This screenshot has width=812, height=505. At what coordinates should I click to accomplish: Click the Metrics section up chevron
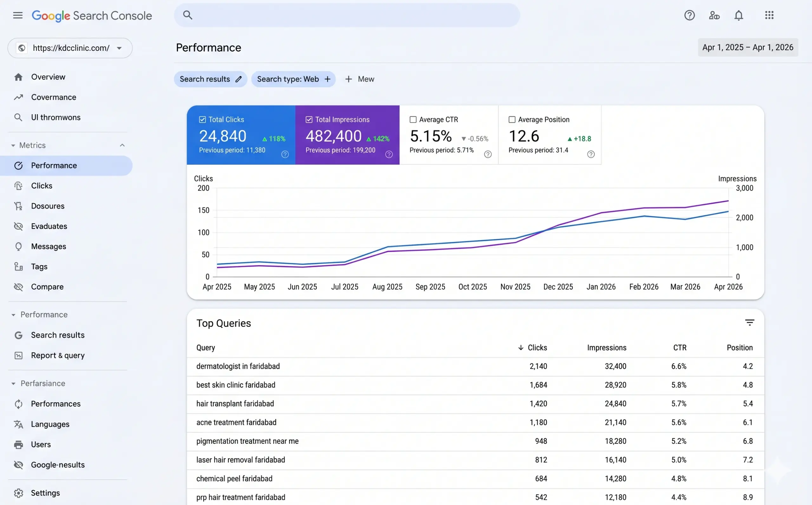[122, 145]
